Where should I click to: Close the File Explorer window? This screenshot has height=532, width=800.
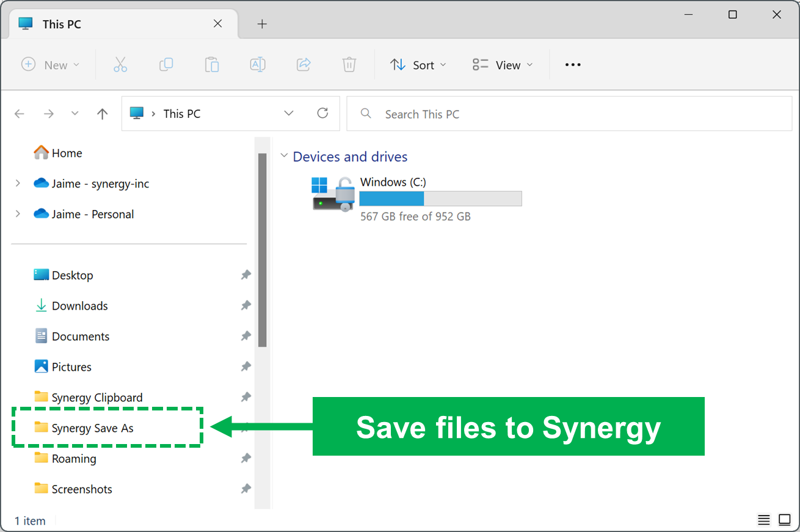click(x=777, y=15)
